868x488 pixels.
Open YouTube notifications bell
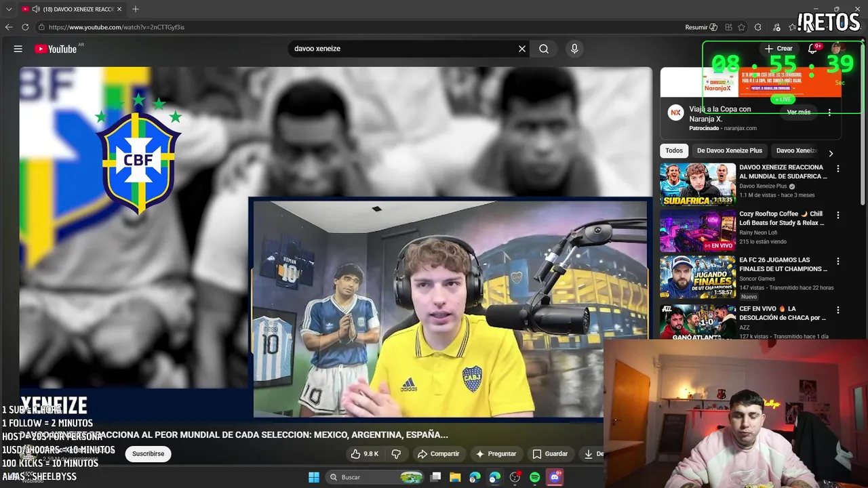[x=812, y=49]
